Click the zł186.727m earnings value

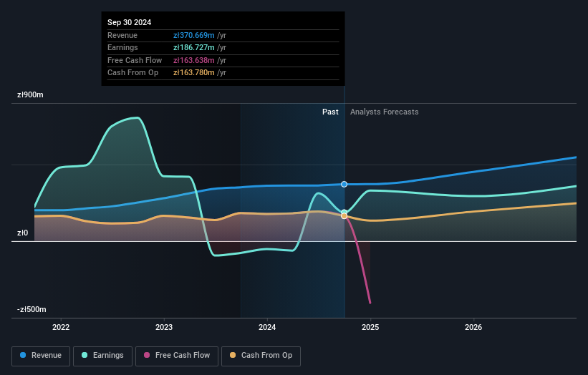(194, 47)
